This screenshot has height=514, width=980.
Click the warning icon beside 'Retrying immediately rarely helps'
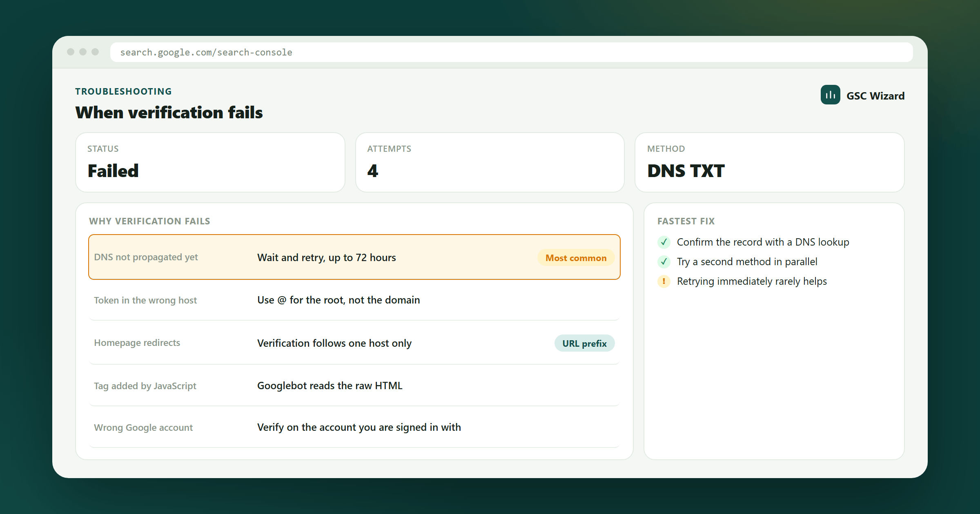click(x=664, y=281)
